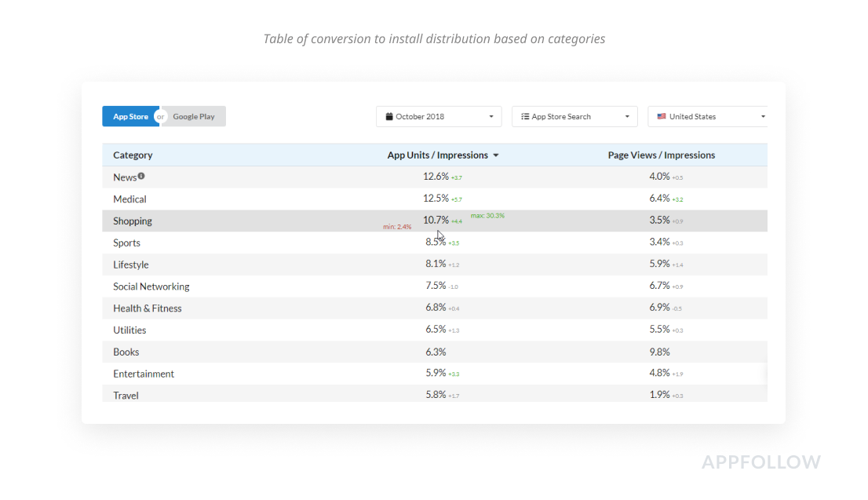Click the Books 6.3% conversion value

click(x=436, y=352)
